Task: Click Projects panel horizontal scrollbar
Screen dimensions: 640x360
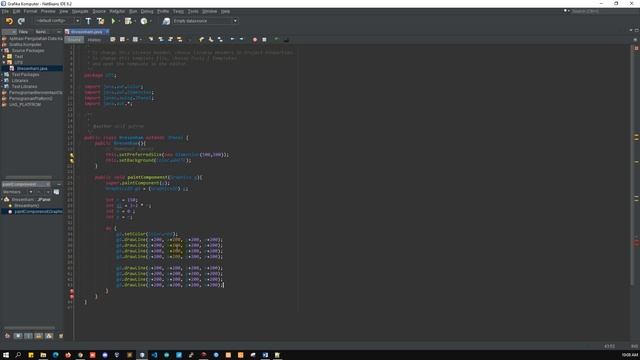Action: (29, 177)
